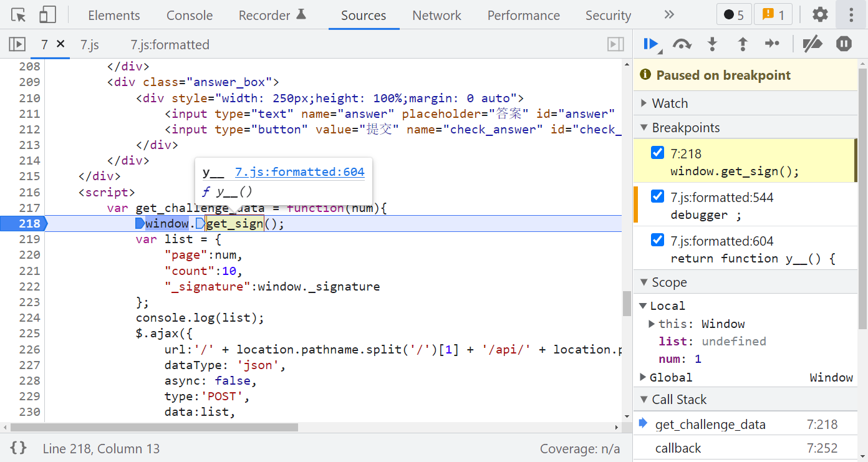Click the 'Line 218, Column 13' status text

click(x=101, y=448)
